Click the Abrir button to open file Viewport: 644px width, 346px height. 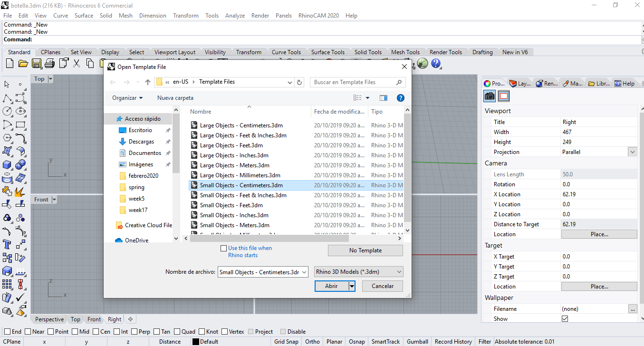(x=331, y=286)
